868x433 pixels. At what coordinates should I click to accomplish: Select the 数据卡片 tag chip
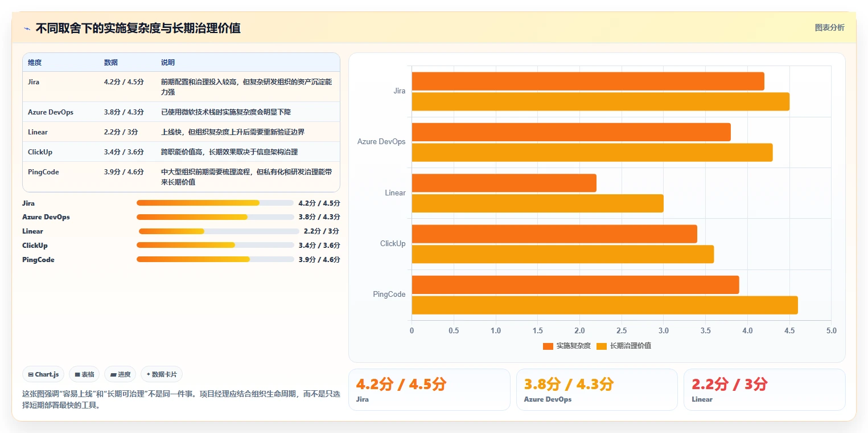[162, 374]
